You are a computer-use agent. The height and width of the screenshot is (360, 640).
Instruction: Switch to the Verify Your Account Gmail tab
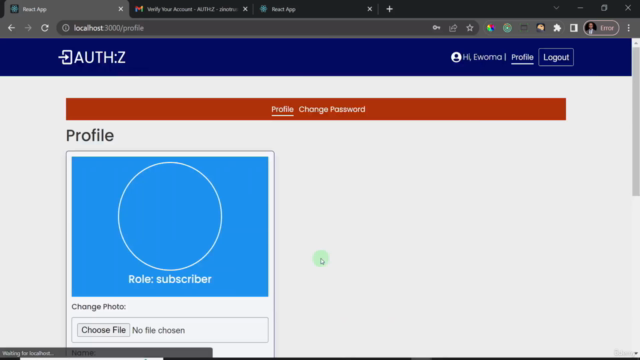[x=191, y=9]
